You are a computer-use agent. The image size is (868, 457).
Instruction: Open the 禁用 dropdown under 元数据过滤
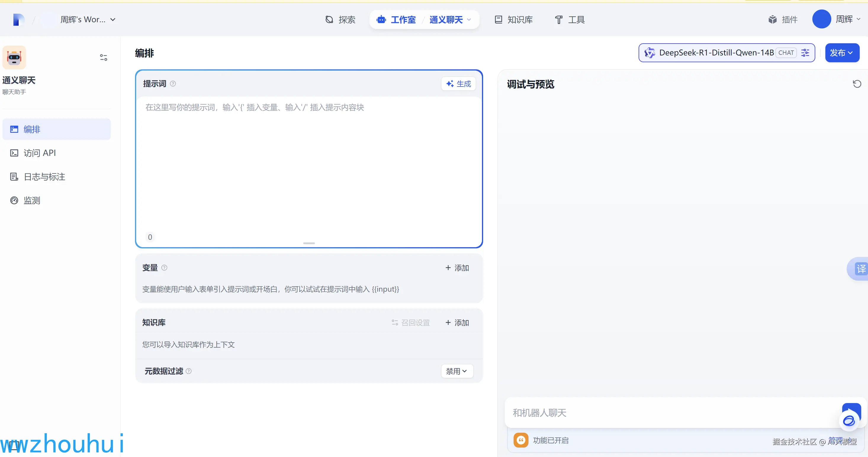(456, 371)
